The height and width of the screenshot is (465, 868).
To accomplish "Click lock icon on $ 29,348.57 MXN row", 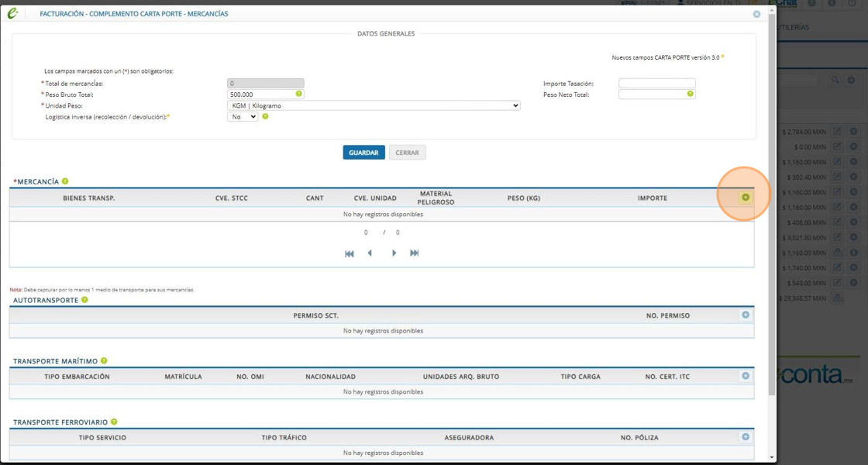I will tap(838, 298).
